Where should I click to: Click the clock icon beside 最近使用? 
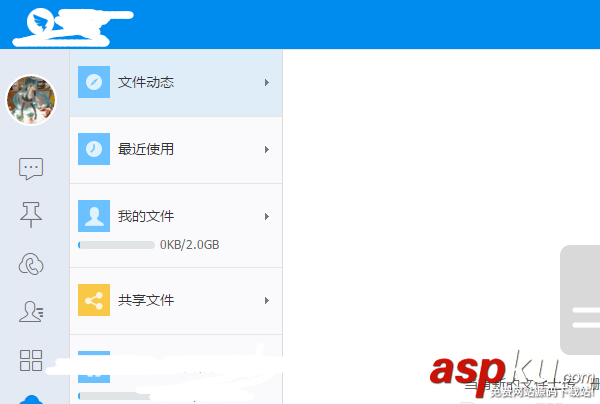click(x=94, y=149)
